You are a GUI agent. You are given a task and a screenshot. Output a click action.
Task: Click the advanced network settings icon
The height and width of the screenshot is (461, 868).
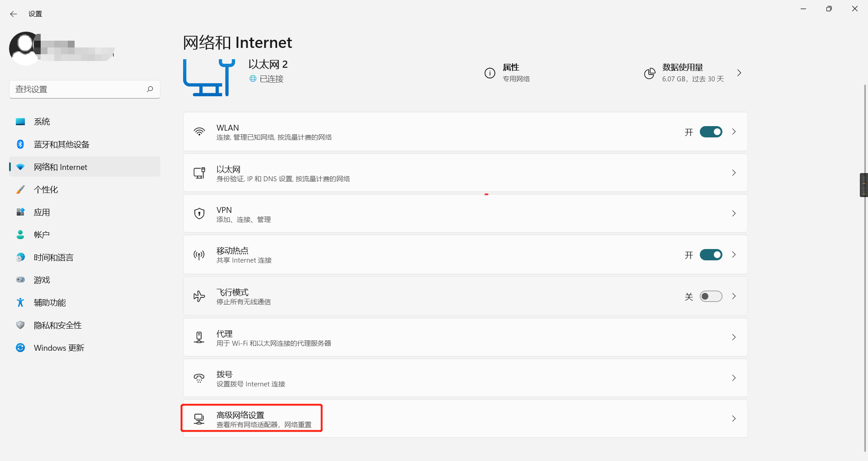(x=199, y=419)
